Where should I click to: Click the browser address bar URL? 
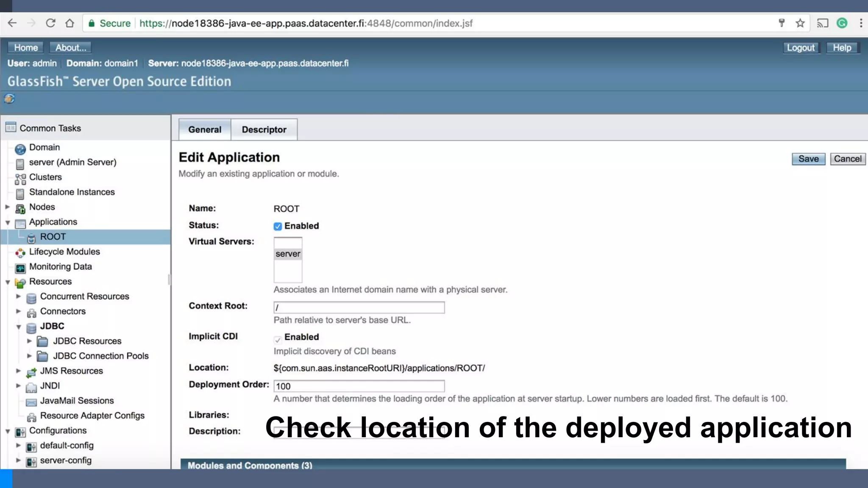pos(306,23)
